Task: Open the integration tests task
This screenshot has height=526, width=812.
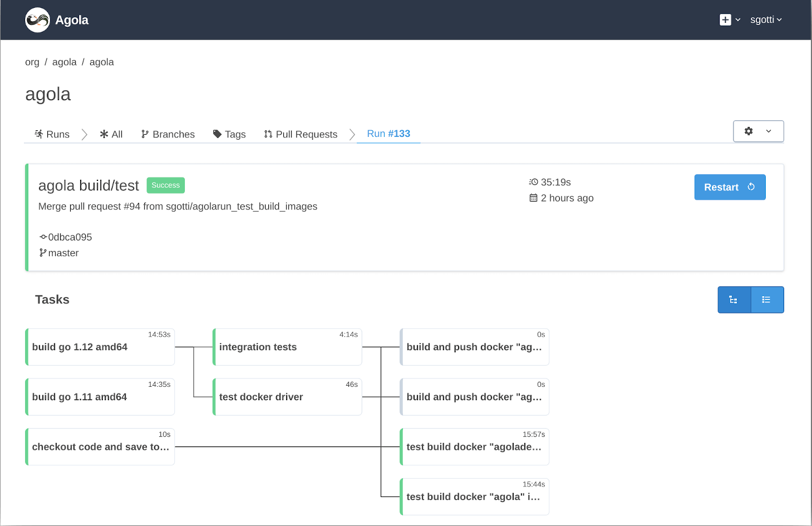Action: pos(287,347)
